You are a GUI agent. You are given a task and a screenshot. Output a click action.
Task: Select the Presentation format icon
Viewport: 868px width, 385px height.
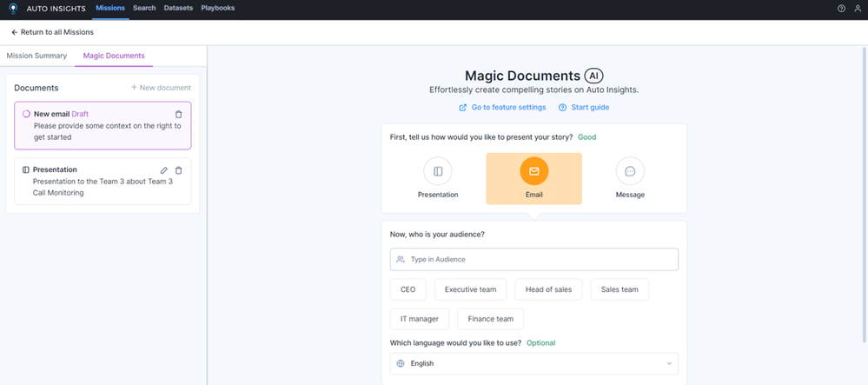pyautogui.click(x=438, y=171)
